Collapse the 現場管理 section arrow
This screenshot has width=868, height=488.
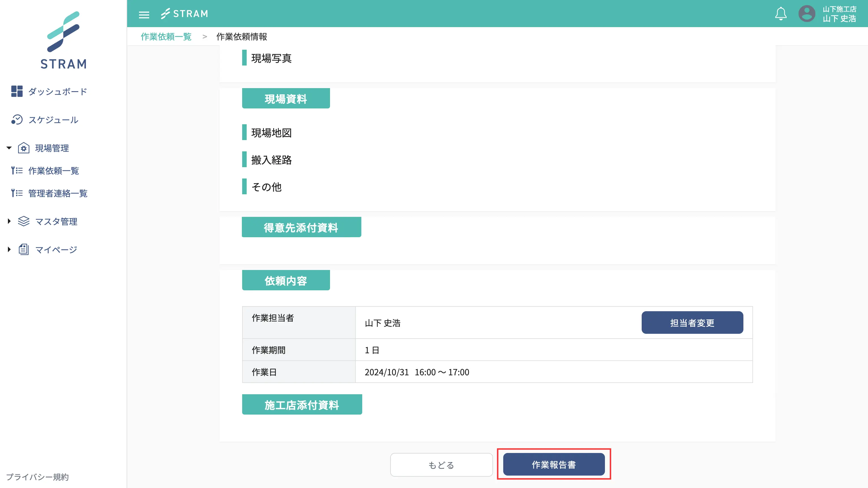(9, 148)
